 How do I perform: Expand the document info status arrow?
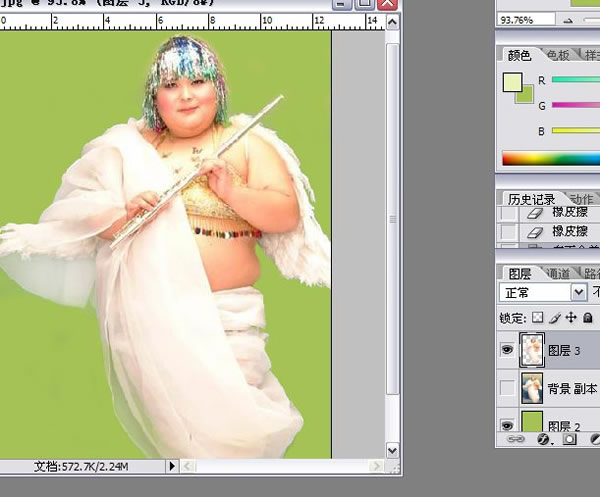(173, 466)
